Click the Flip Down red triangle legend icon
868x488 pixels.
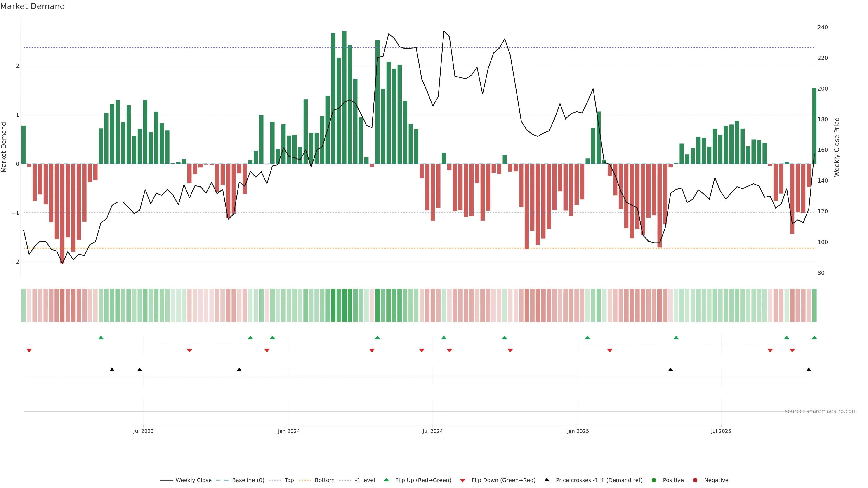pos(463,481)
